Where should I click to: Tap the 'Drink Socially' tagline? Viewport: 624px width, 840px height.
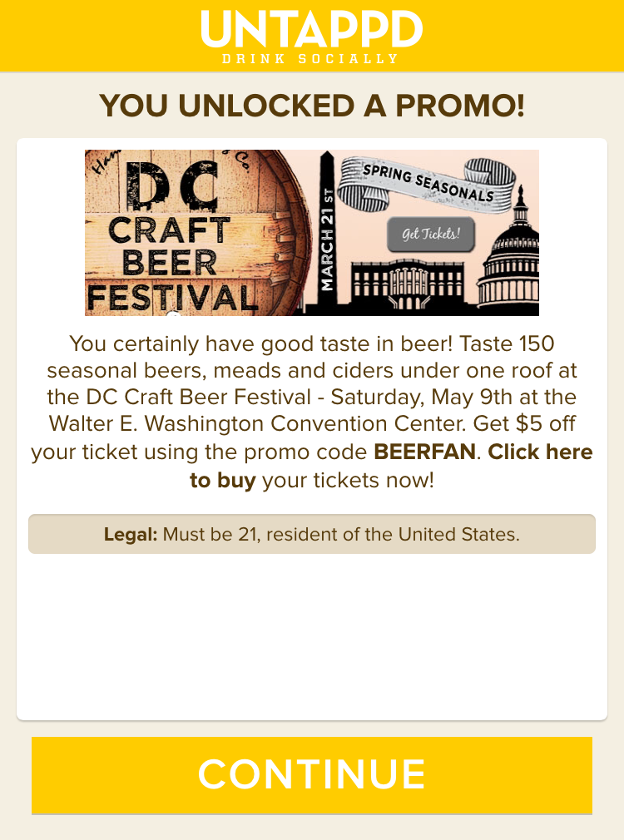click(311, 58)
